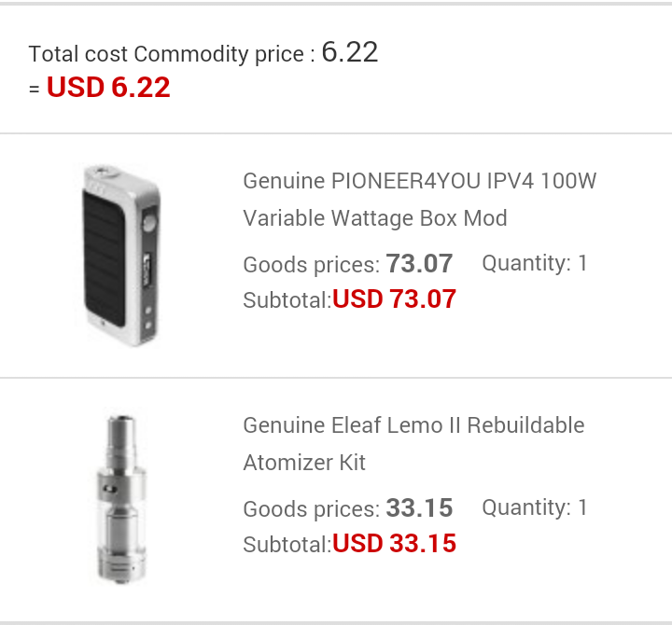Viewport: 672px width, 625px height.
Task: Click the Variable Wattage Box Mod text line
Action: click(374, 218)
